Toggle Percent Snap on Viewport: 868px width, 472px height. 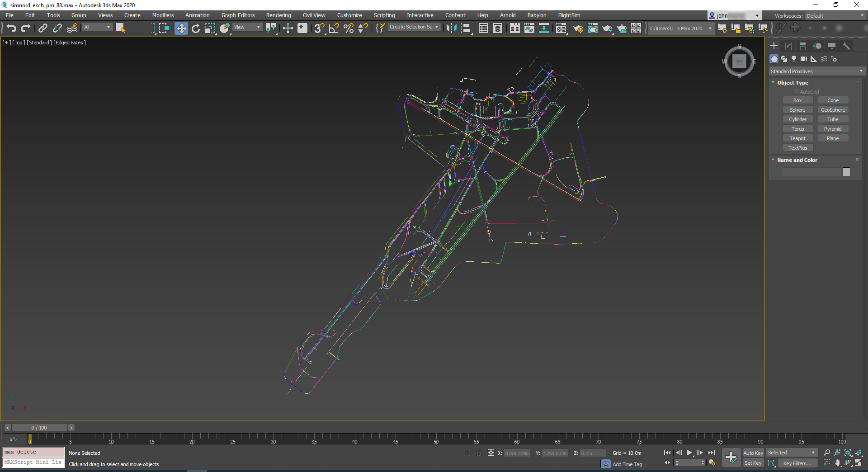pos(348,28)
